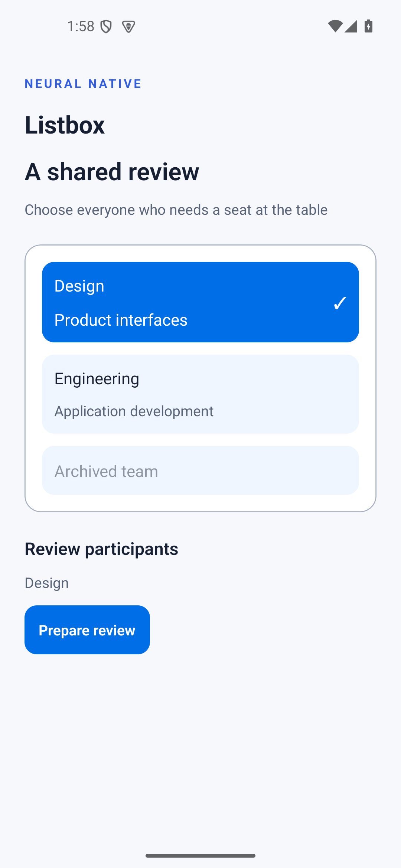Tap the 'Review participants' heading
Image resolution: width=401 pixels, height=868 pixels.
[x=101, y=549]
